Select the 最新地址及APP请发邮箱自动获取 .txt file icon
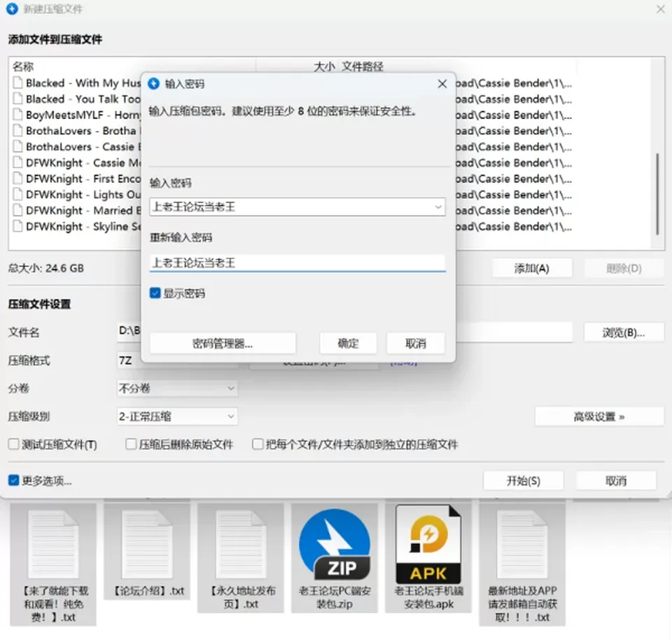Viewport: 672px width, 640px height. click(x=522, y=545)
